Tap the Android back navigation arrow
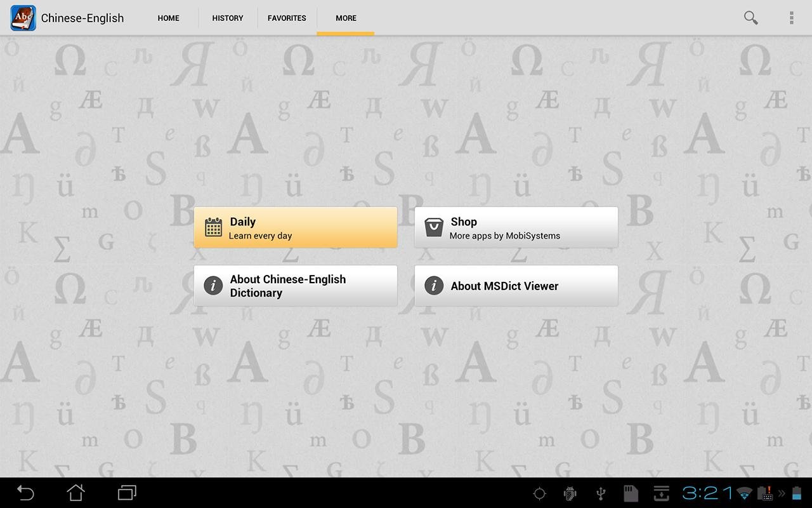812x508 pixels. coord(25,493)
